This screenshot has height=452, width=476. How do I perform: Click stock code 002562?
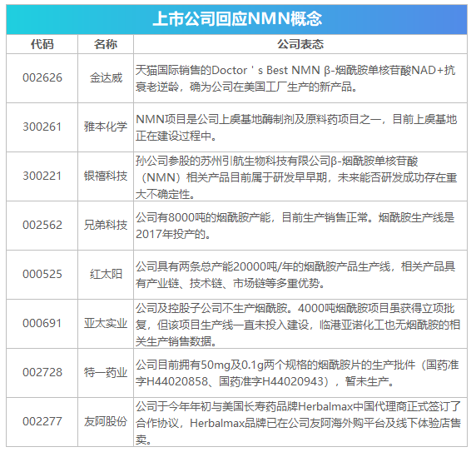[x=42, y=226]
